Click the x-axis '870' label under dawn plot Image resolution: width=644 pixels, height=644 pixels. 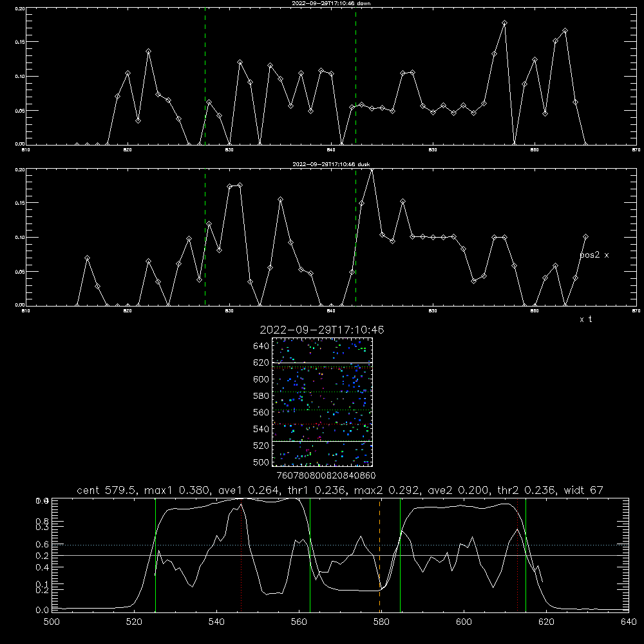(636, 150)
